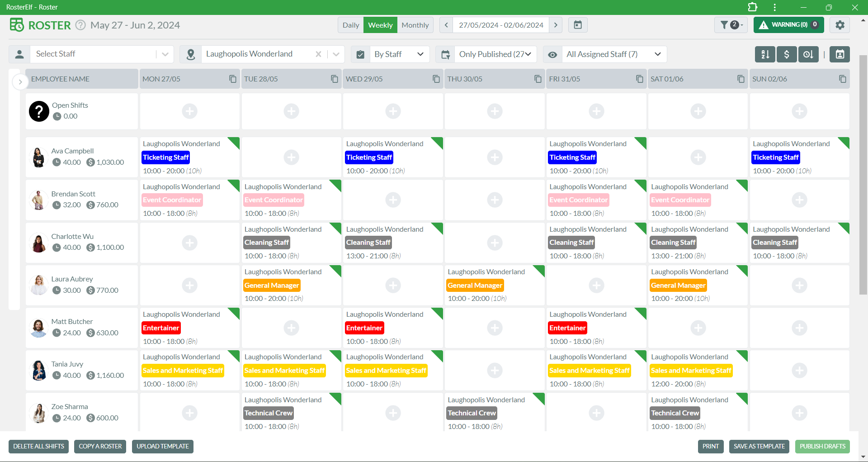Screen dimensions: 868x462
Task: Open the three-dot application menu
Action: (x=774, y=7)
